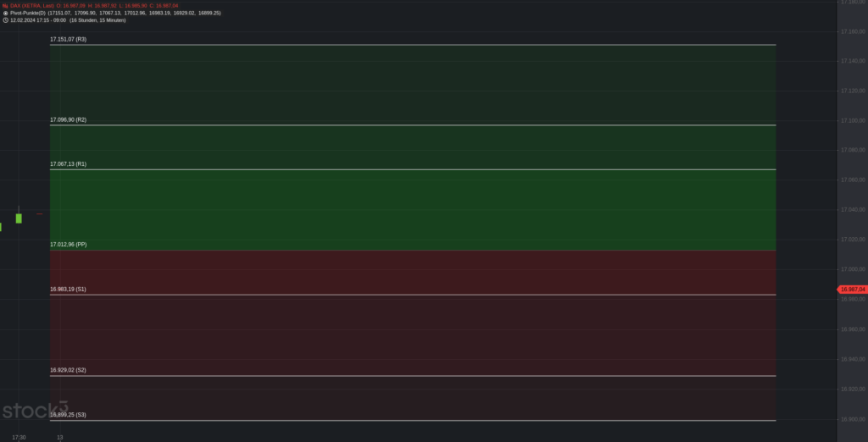Select the red 16.987,04 current price tag
This screenshot has width=868, height=442.
pyautogui.click(x=852, y=290)
